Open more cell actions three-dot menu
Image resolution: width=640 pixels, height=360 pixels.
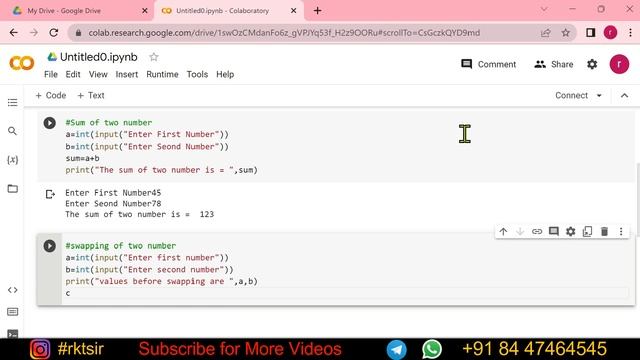pyautogui.click(x=621, y=231)
